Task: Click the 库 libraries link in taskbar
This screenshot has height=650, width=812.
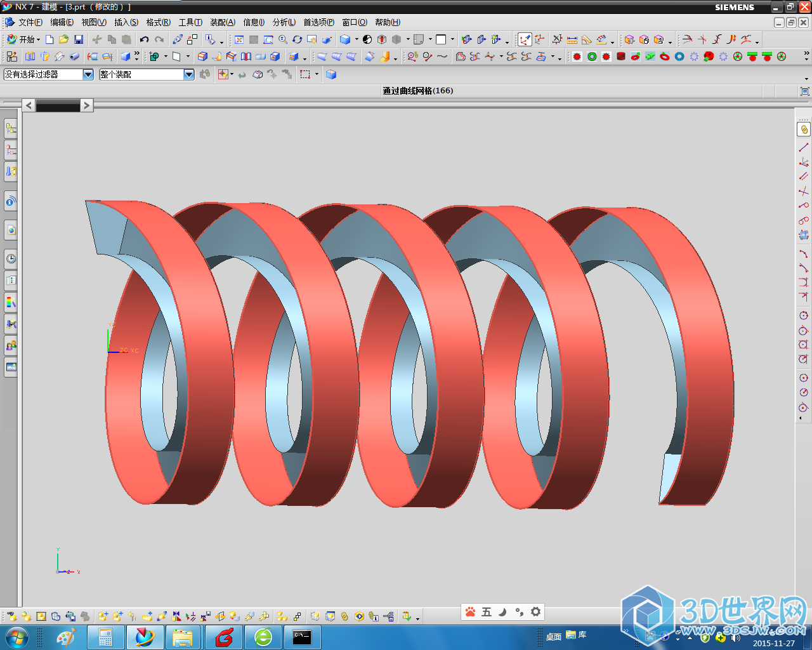Action: 577,635
